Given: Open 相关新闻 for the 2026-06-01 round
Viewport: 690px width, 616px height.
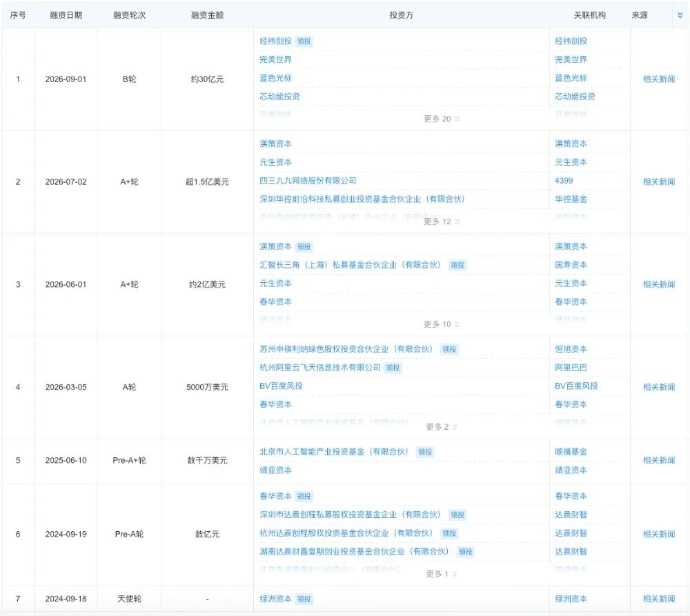Looking at the screenshot, I should coord(659,284).
